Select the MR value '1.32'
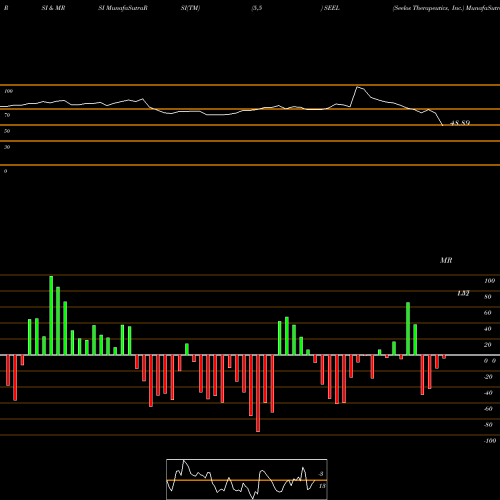 (463, 293)
